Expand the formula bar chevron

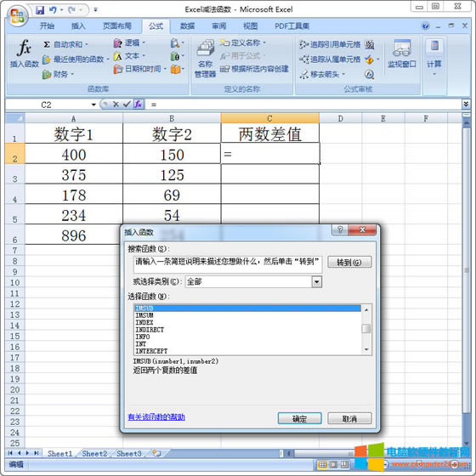[466, 104]
